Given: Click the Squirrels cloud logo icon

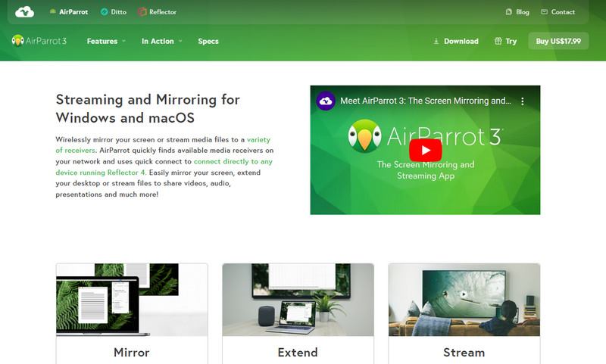Looking at the screenshot, I should click(24, 12).
